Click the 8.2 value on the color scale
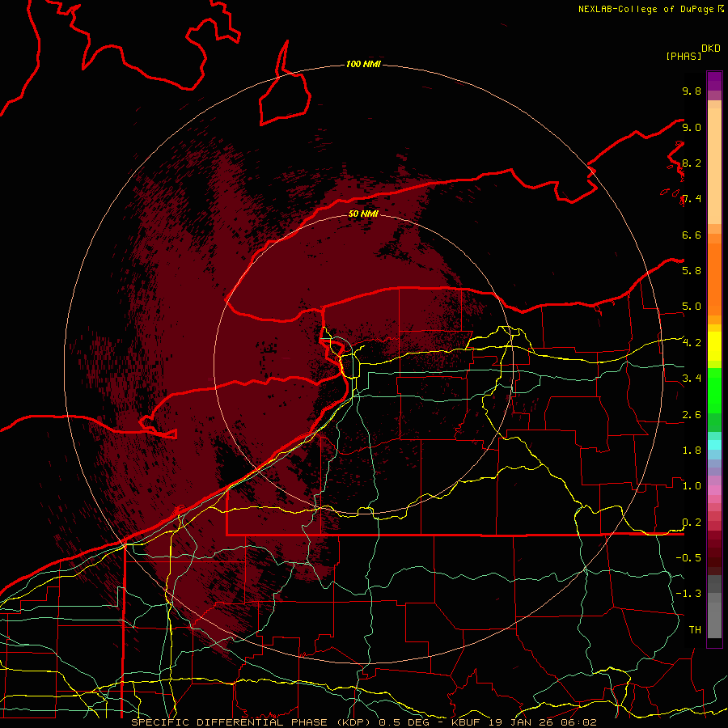 [692, 163]
